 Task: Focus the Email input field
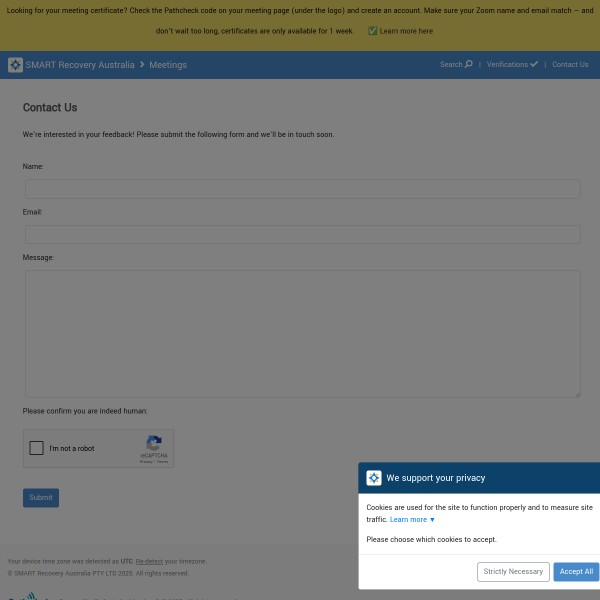coord(302,234)
